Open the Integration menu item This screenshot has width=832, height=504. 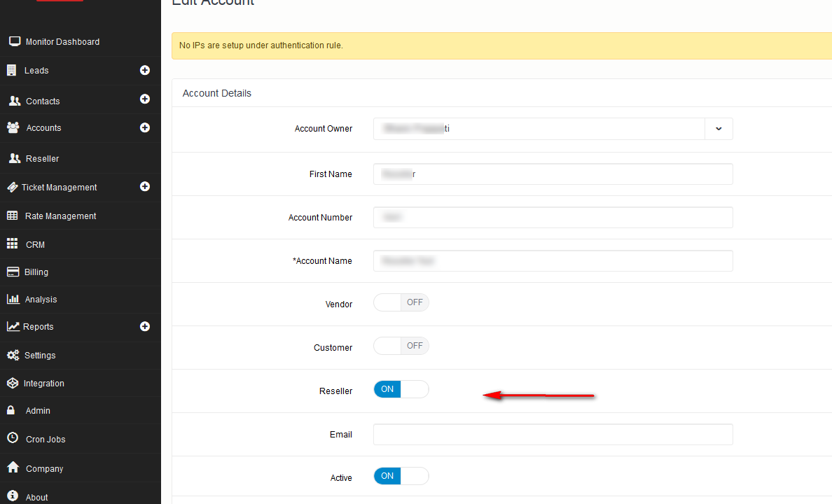tap(43, 384)
